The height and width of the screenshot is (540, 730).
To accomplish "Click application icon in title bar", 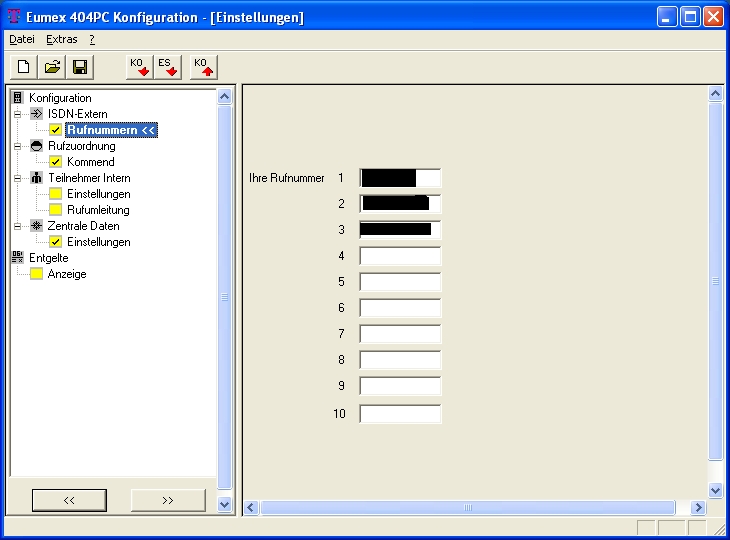I will point(14,17).
